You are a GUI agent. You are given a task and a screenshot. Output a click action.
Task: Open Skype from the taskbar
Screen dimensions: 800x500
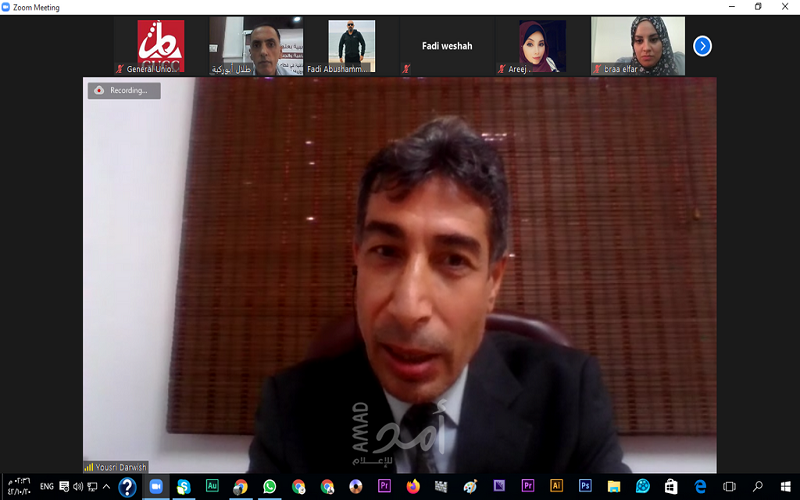coord(184,487)
